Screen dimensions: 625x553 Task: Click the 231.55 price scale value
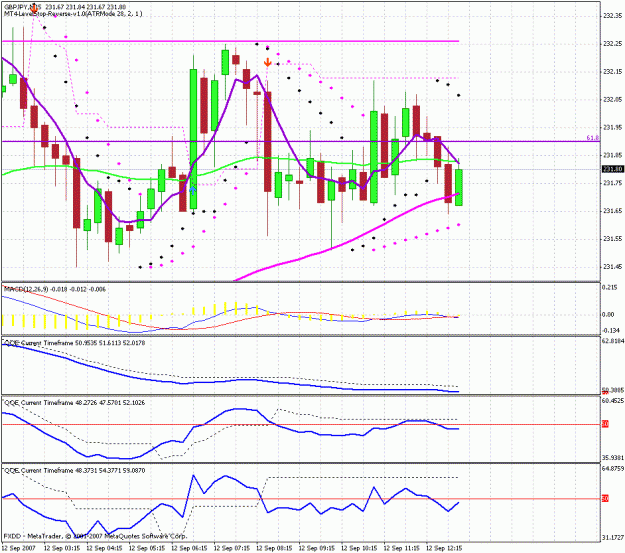click(x=613, y=239)
